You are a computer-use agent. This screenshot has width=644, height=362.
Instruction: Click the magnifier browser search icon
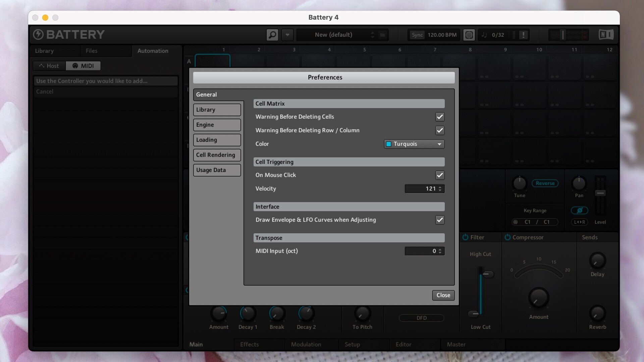[272, 35]
